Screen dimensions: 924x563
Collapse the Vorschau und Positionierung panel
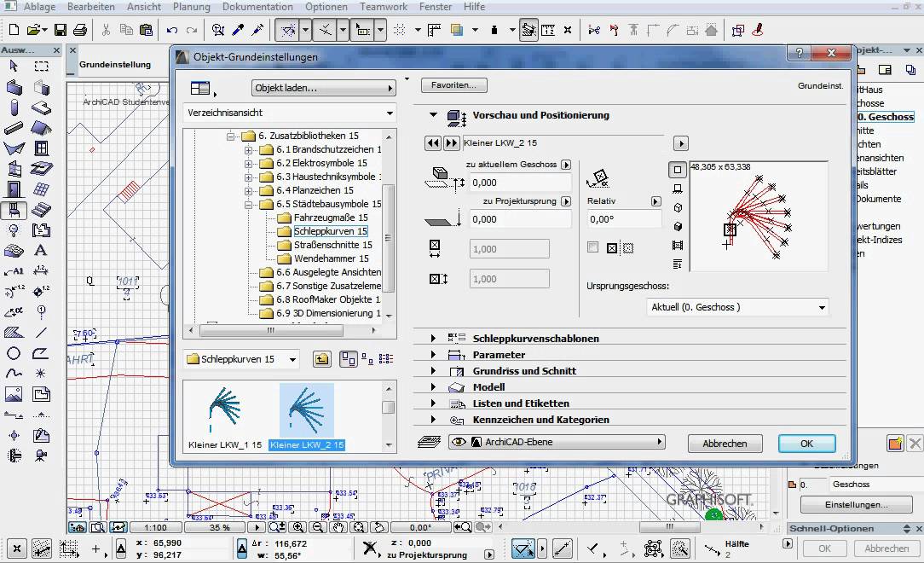[x=433, y=115]
